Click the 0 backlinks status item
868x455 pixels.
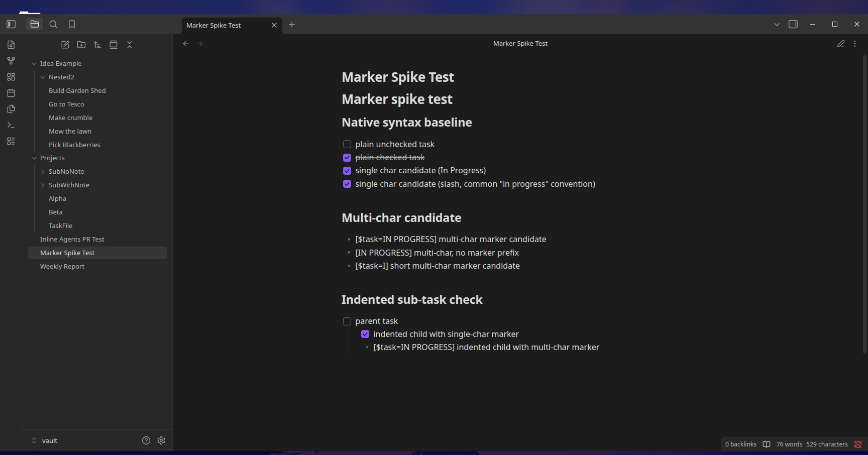(x=740, y=444)
